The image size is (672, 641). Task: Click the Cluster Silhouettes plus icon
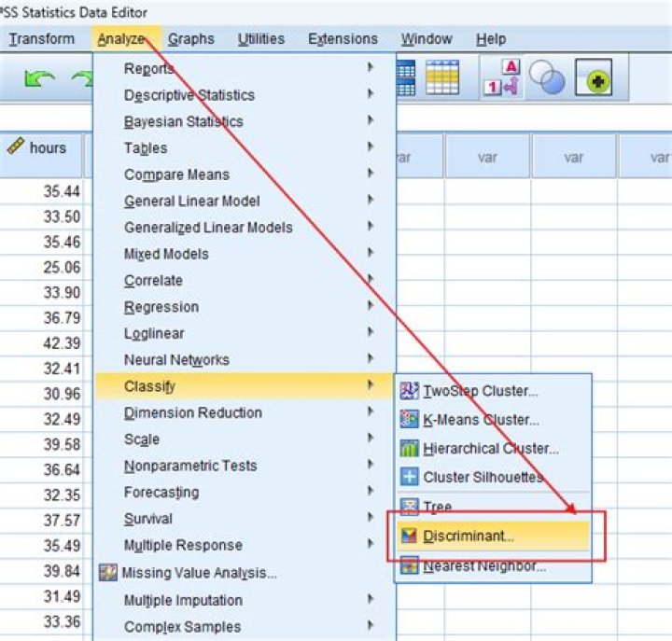tap(410, 477)
